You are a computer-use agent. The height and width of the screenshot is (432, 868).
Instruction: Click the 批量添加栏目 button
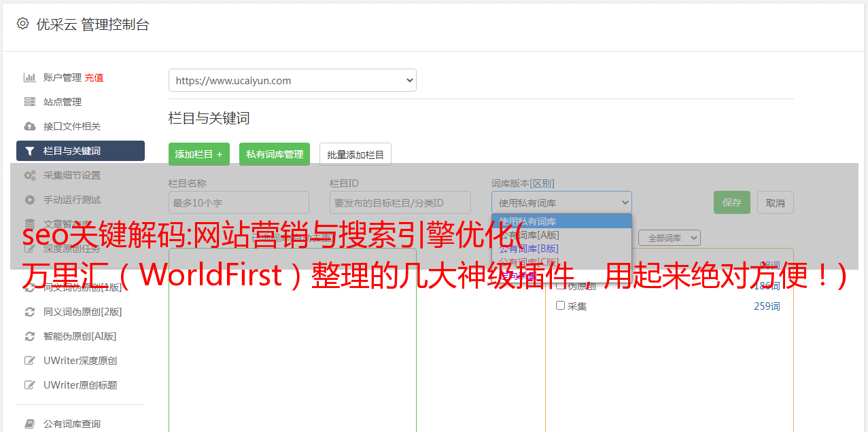pyautogui.click(x=355, y=154)
